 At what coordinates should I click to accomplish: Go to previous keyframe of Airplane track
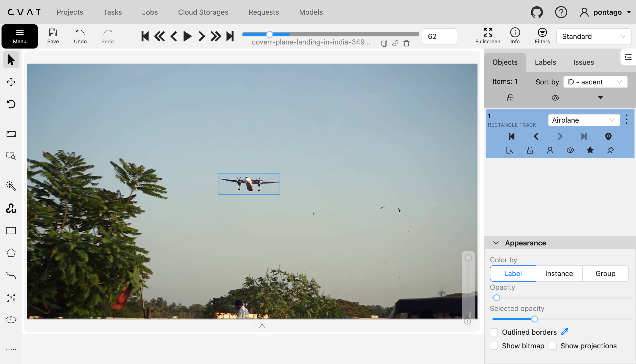(536, 136)
